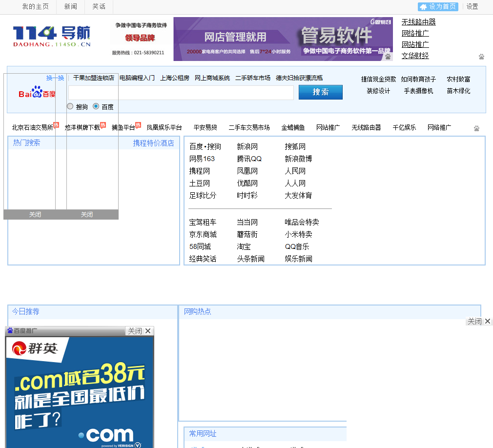Open 二手轿车市场 link
Image resolution: width=493 pixels, height=448 pixels.
pyautogui.click(x=253, y=78)
